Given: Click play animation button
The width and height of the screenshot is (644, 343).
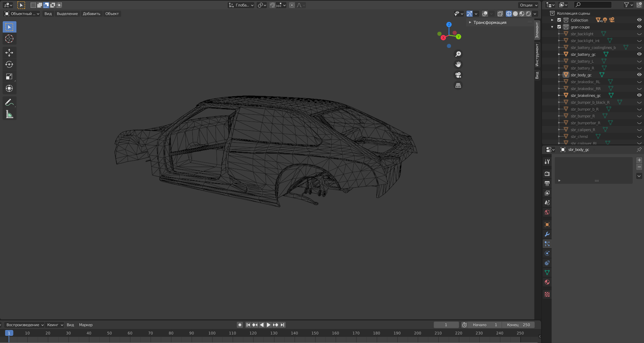Looking at the screenshot, I should [269, 325].
